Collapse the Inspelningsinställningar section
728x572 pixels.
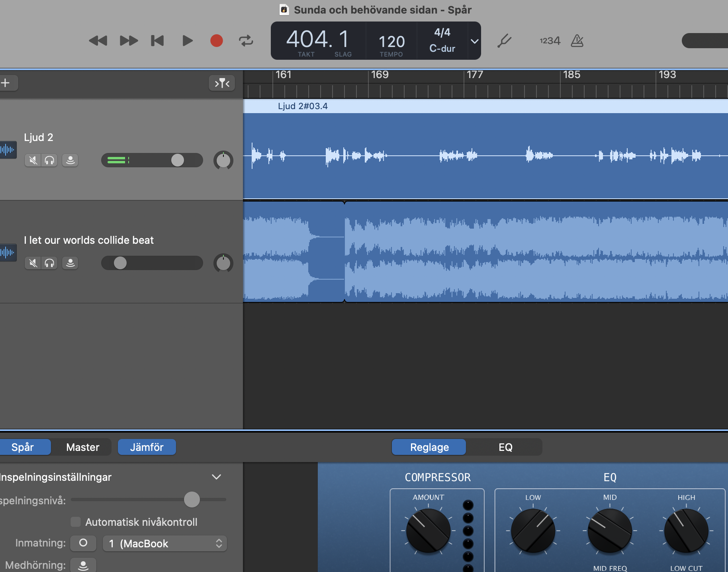tap(216, 477)
